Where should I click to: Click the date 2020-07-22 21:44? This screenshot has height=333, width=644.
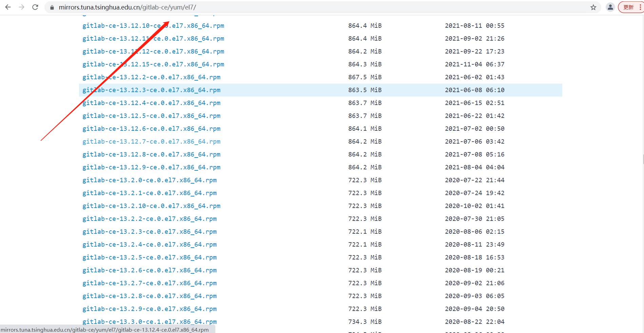(475, 180)
